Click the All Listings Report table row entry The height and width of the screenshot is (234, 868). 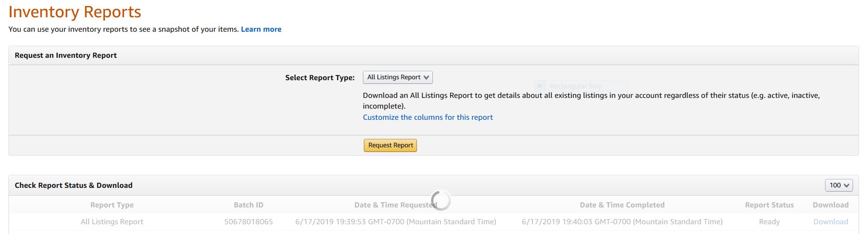[x=112, y=222]
